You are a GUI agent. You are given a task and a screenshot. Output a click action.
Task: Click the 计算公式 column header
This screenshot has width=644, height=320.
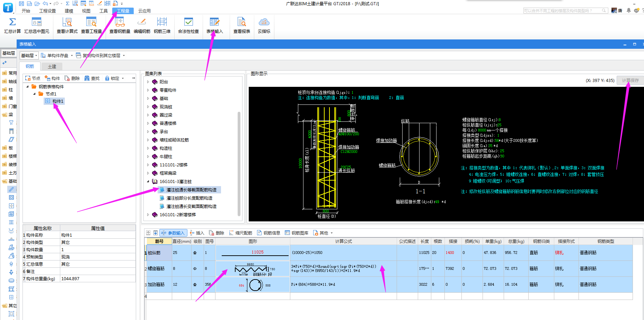(x=343, y=241)
